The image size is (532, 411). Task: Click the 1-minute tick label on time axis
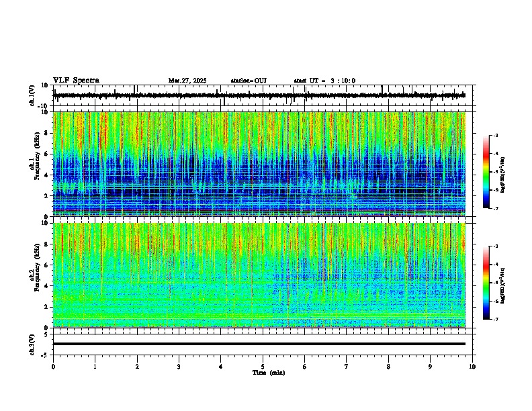[x=95, y=367]
